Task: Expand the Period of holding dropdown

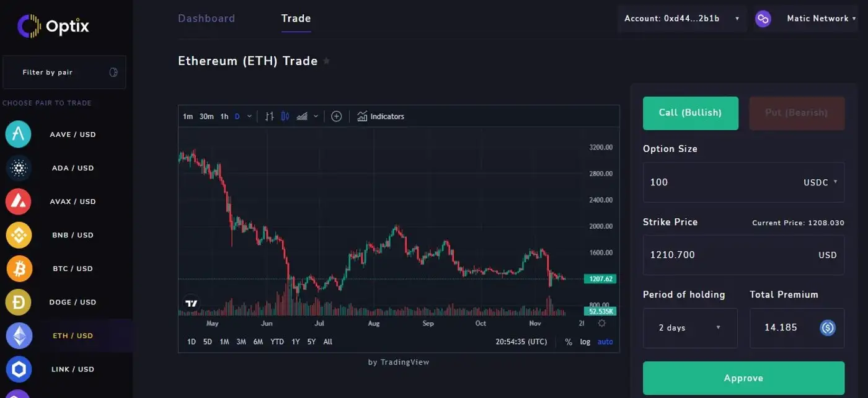Action: pyautogui.click(x=689, y=328)
